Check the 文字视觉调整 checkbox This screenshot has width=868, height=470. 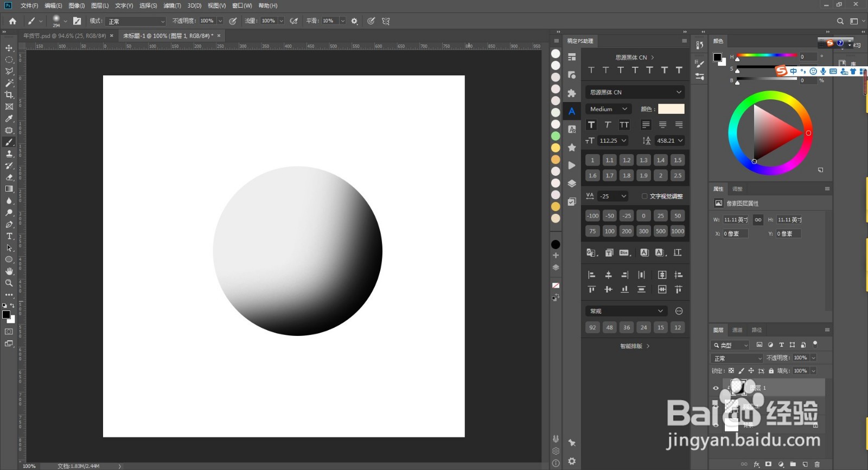tap(644, 196)
